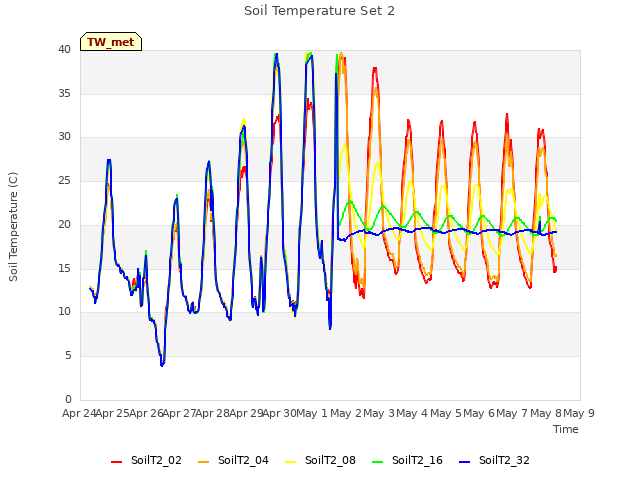This screenshot has height=480, width=640.
Task: Click the 5 y-axis tick label
Action: (68, 356)
